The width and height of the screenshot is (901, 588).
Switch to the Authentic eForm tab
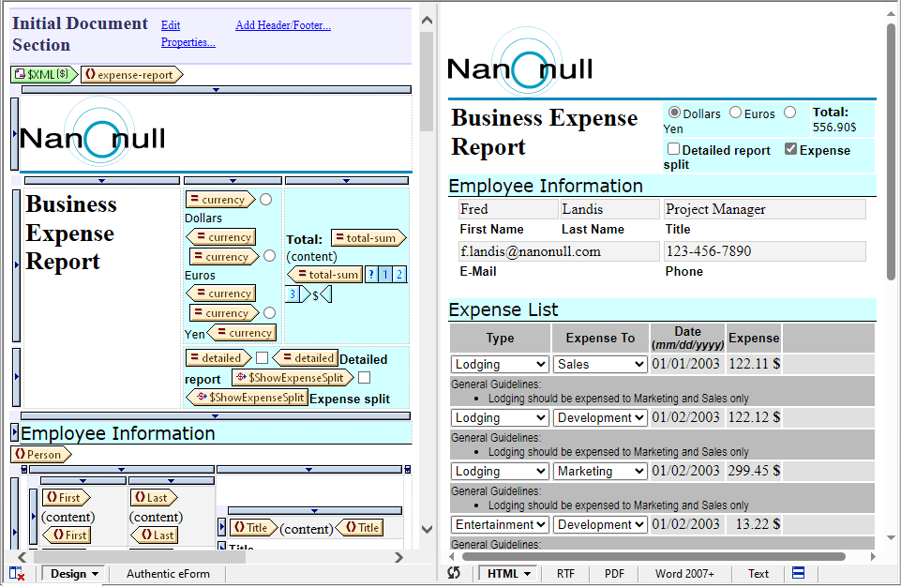(168, 573)
